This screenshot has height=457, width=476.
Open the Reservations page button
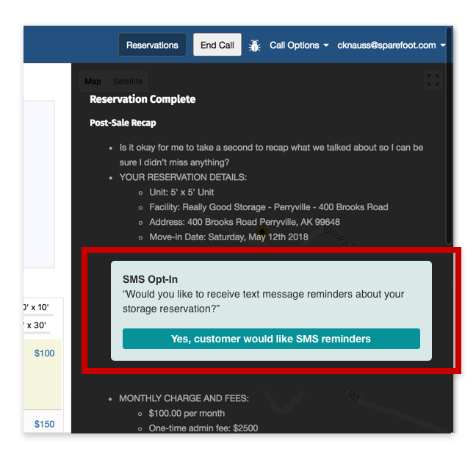[x=152, y=45]
